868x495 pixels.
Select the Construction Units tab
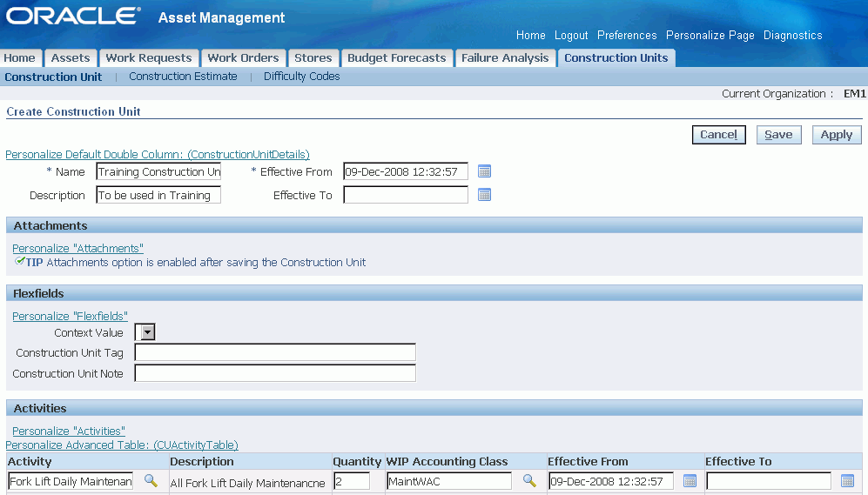pyautogui.click(x=616, y=58)
